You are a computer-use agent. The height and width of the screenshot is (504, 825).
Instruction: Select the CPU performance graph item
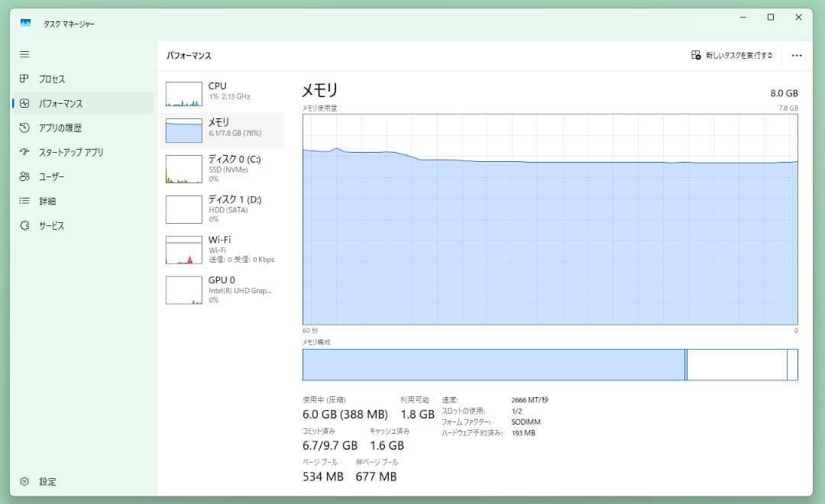coord(222,92)
